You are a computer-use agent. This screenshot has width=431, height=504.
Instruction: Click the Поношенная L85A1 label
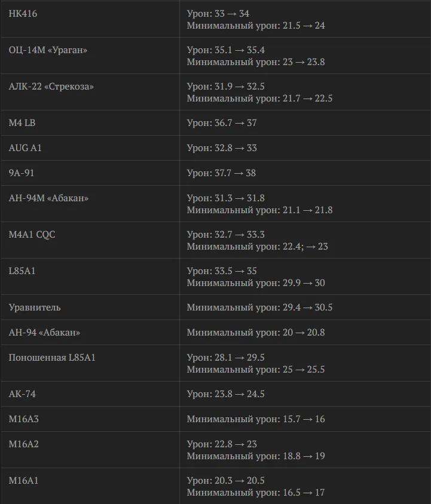pyautogui.click(x=52, y=358)
